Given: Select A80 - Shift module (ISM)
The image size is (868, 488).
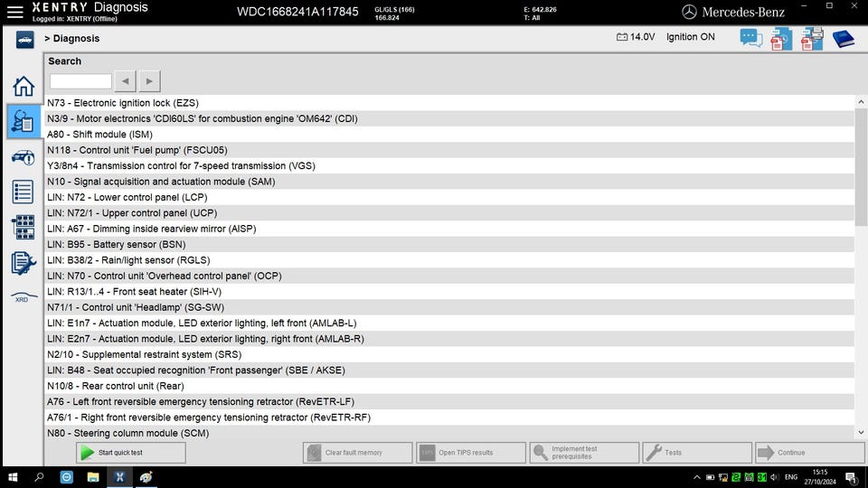Looking at the screenshot, I should click(449, 135).
